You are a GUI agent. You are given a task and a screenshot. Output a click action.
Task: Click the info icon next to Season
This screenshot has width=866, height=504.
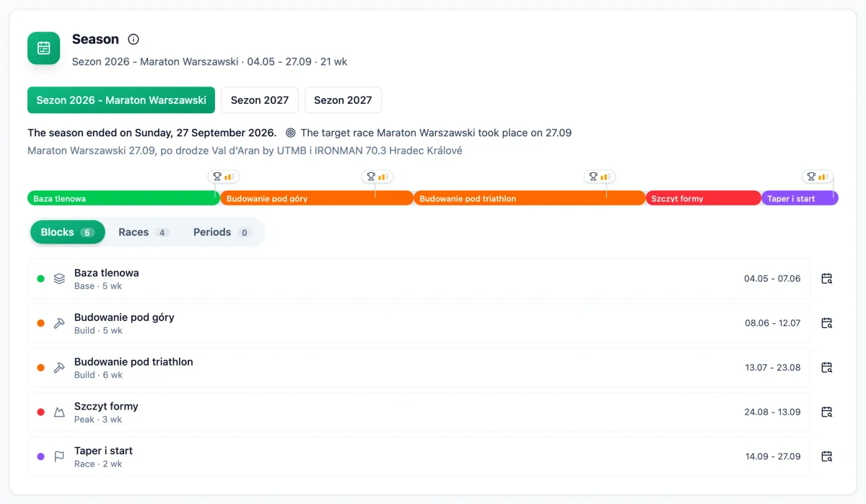134,40
